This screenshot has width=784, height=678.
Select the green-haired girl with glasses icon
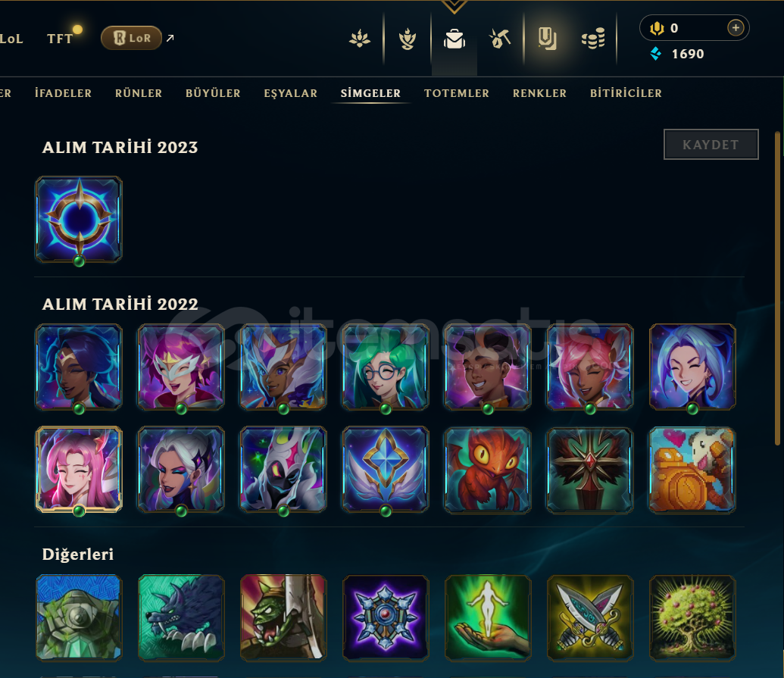point(386,367)
